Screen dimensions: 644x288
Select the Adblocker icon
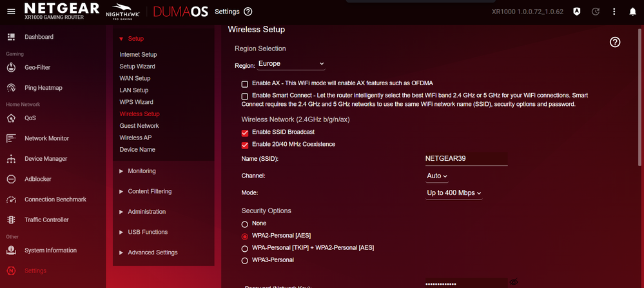(12, 179)
